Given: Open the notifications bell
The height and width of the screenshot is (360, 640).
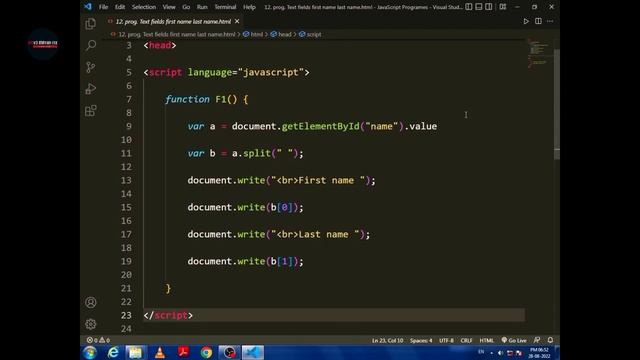Looking at the screenshot, I should [550, 340].
